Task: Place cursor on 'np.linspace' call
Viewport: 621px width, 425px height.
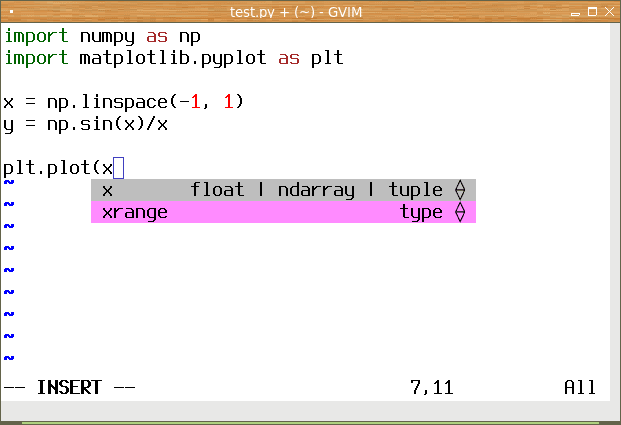Action: click(x=107, y=102)
